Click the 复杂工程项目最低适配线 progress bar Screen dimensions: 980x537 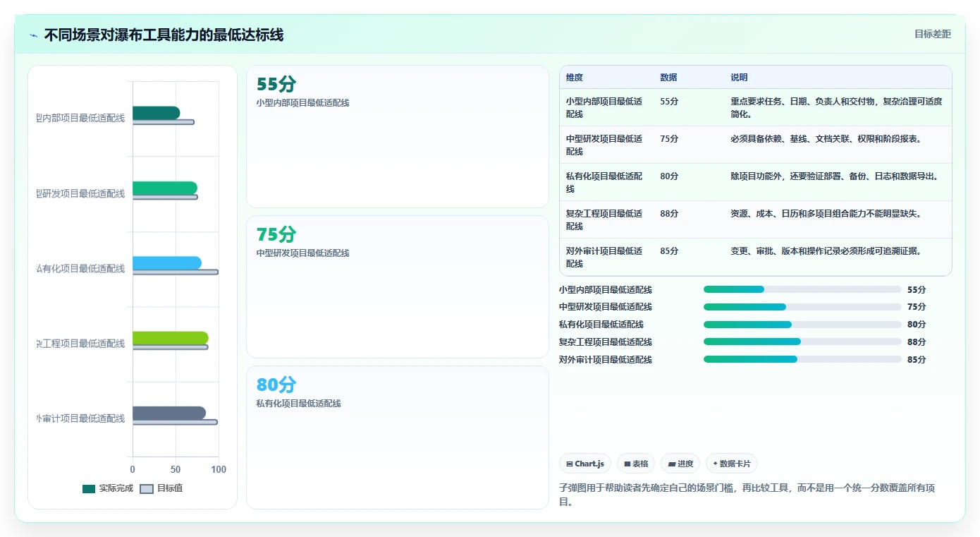pos(802,342)
